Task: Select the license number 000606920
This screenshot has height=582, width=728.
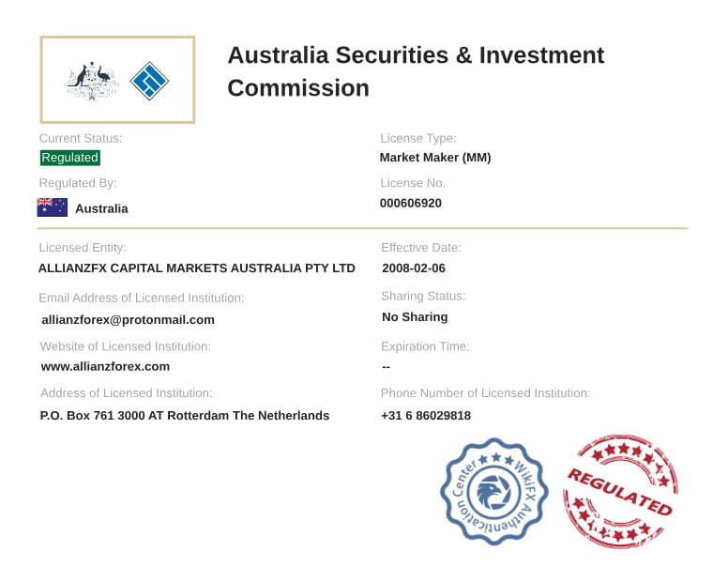Action: [411, 203]
